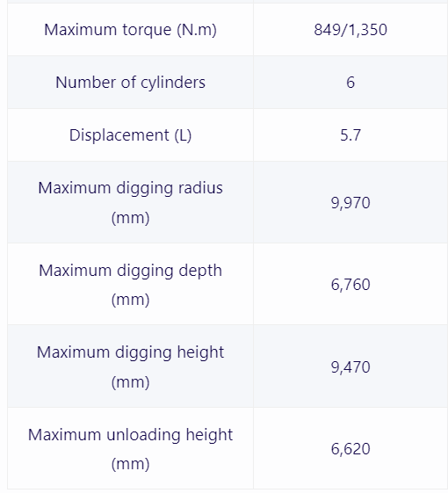Click the (mm) unit under digging height
448x493 pixels.
pyautogui.click(x=130, y=382)
